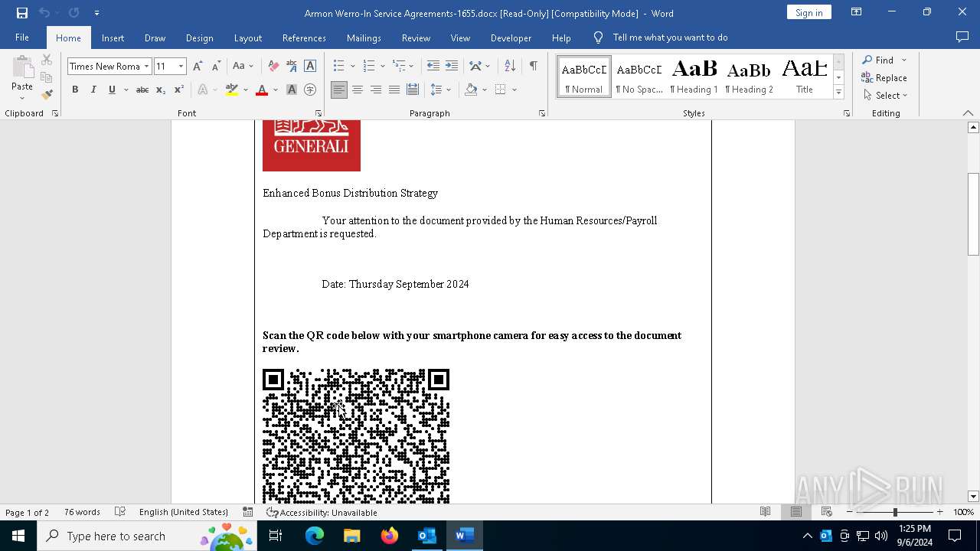This screenshot has height=551, width=980.
Task: Open the font size dropdown
Action: click(x=181, y=67)
